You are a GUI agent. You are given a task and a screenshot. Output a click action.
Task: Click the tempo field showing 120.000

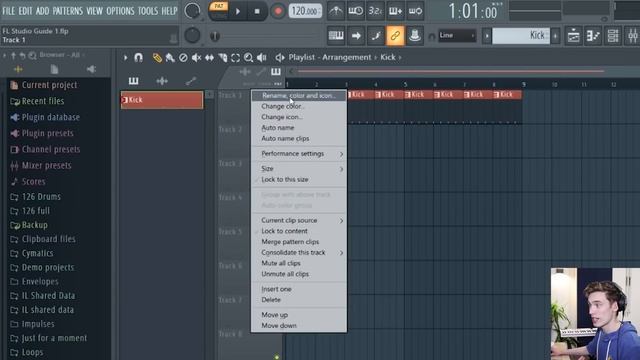pyautogui.click(x=305, y=11)
